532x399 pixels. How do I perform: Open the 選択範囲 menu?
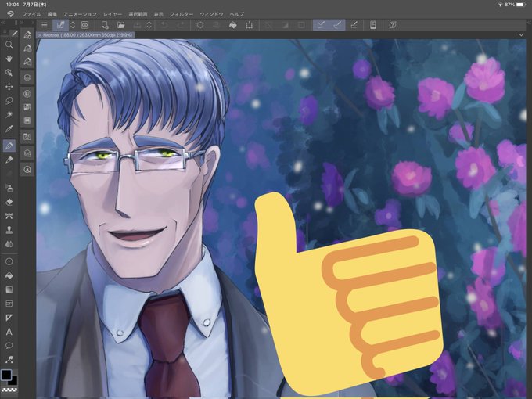tap(138, 14)
